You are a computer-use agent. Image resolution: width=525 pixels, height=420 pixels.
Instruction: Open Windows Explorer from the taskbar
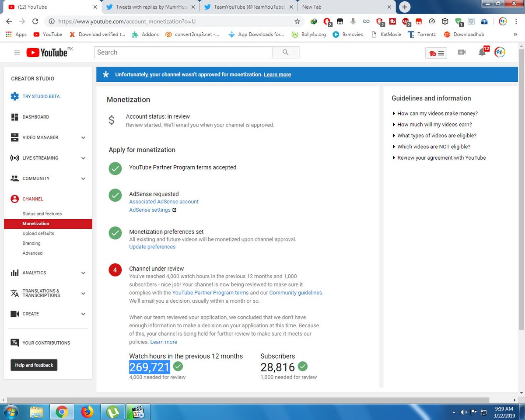coord(37,412)
